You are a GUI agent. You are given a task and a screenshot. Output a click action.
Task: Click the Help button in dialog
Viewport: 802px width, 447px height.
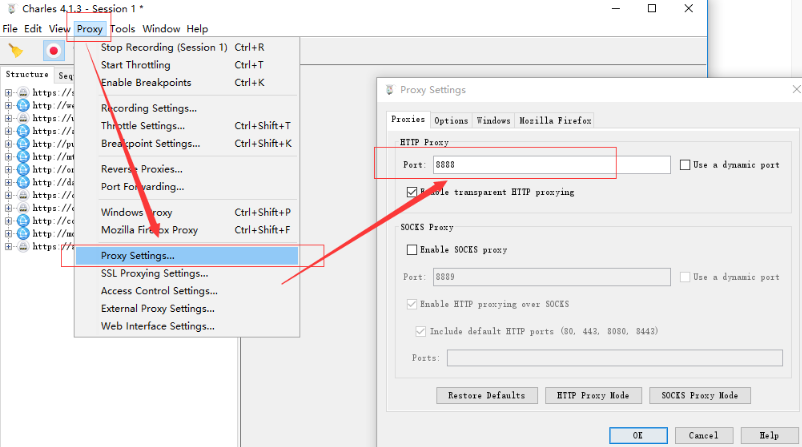click(769, 435)
